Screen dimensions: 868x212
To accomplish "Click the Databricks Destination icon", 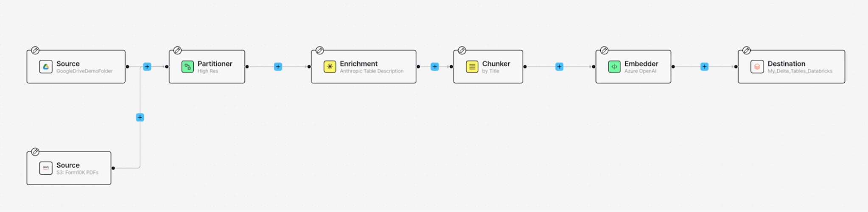I will tap(757, 67).
